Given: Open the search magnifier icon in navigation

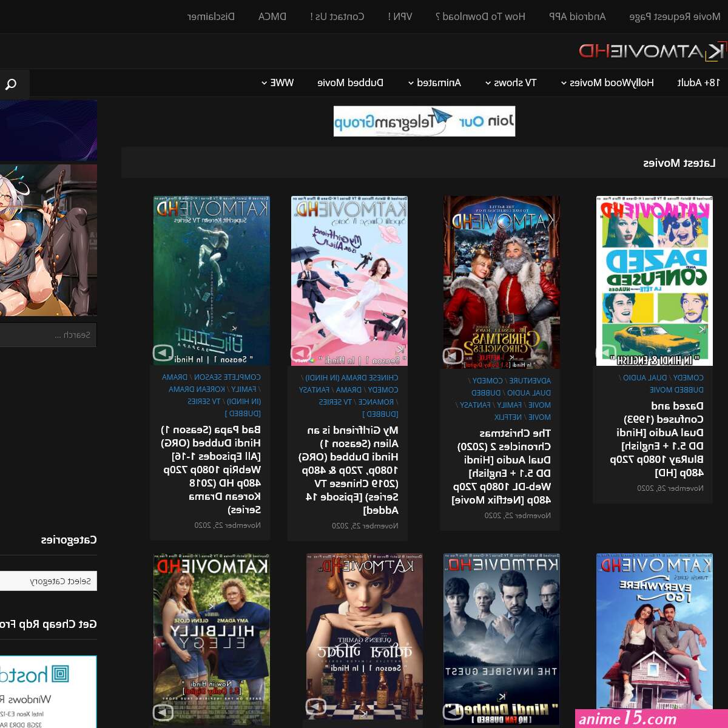Looking at the screenshot, I should (x=11, y=84).
